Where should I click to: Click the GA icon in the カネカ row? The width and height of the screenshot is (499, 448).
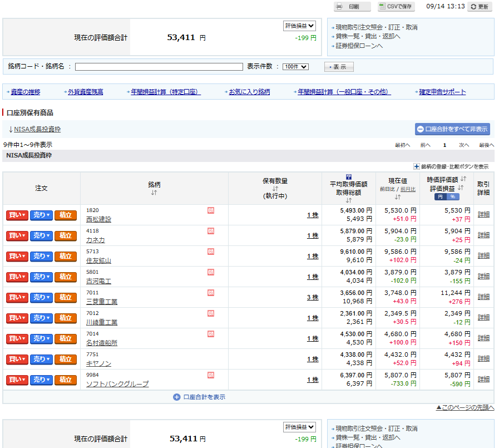coord(211,231)
